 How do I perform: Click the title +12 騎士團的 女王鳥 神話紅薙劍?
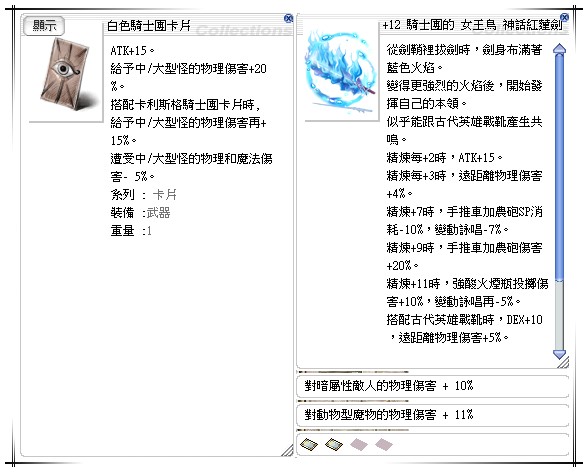point(472,25)
